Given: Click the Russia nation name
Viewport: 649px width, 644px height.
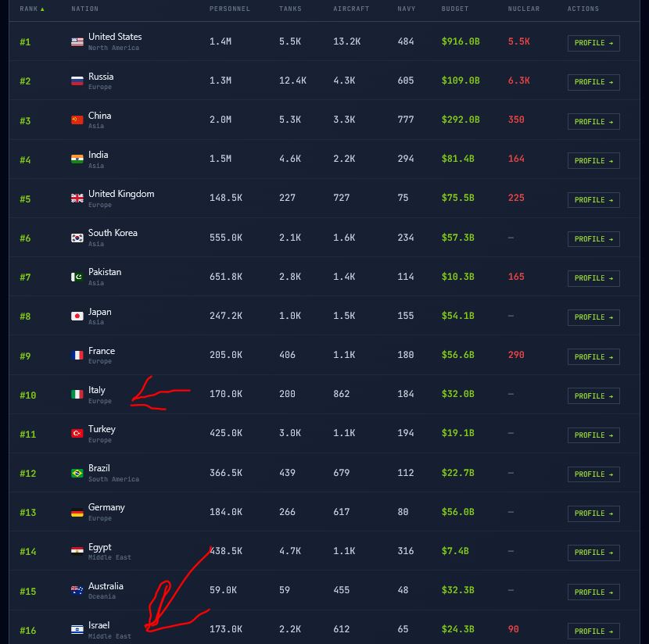Looking at the screenshot, I should click(x=101, y=77).
